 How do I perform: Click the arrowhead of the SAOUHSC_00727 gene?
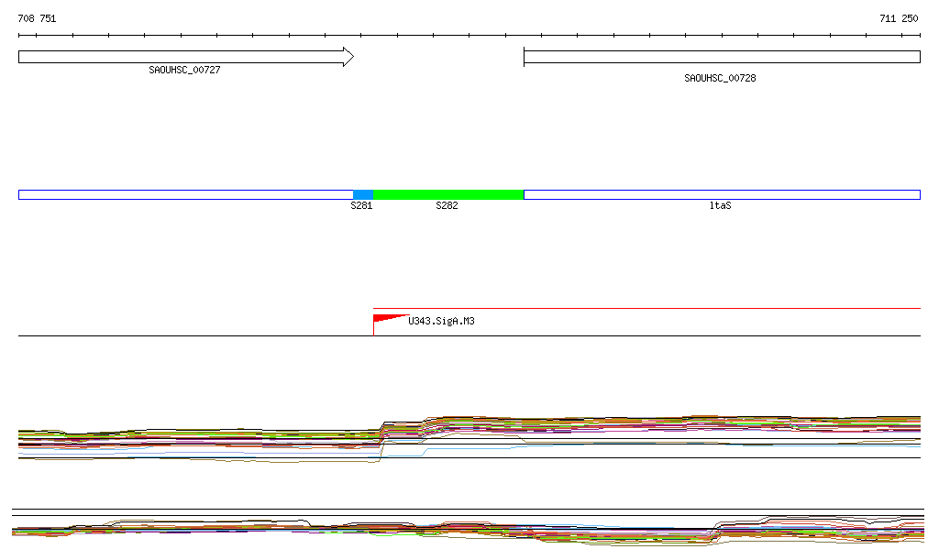point(348,57)
